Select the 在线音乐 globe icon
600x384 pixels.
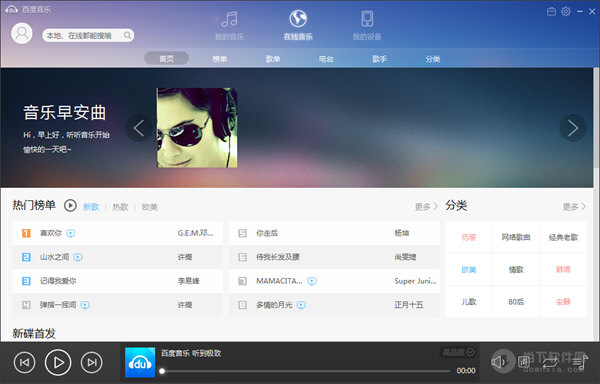(298, 18)
